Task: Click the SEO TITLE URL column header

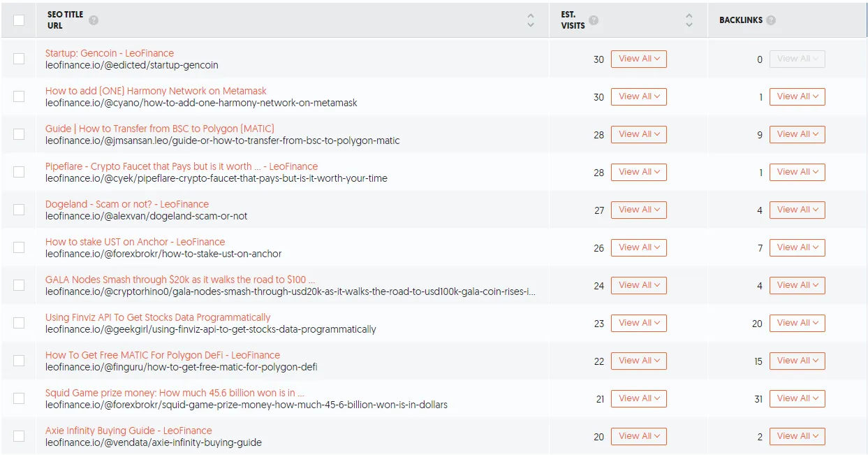Action: click(65, 20)
